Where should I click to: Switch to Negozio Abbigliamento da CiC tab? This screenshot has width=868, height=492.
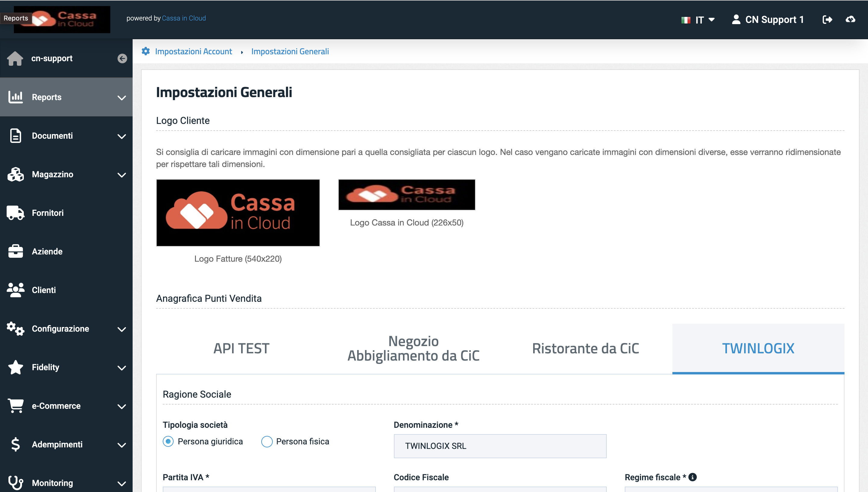(x=414, y=348)
